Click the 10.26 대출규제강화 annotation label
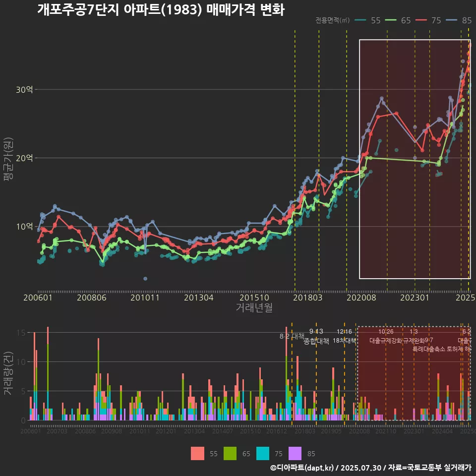476x476 pixels. 386,336
